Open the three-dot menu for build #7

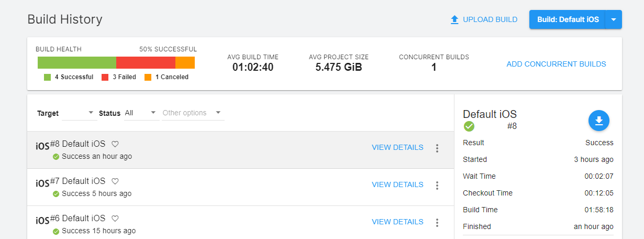tap(437, 186)
